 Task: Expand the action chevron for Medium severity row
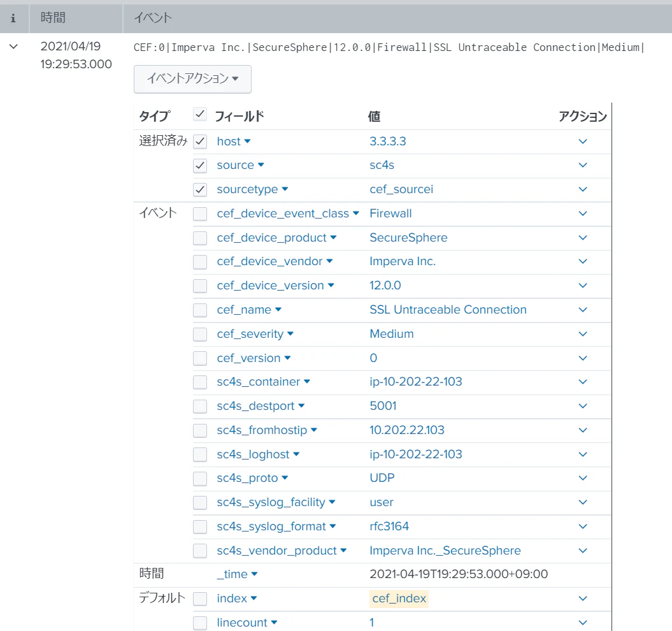[583, 334]
